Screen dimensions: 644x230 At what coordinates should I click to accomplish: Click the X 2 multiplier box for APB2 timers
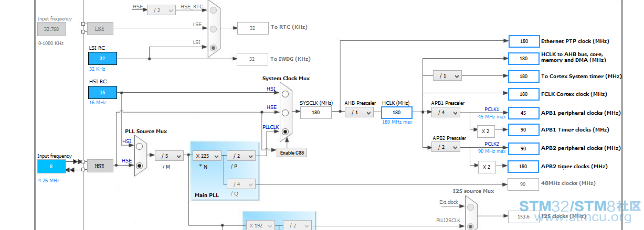(x=487, y=167)
